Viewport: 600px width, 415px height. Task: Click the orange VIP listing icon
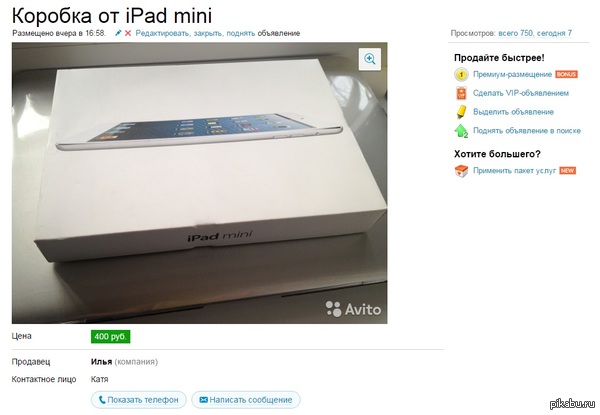(461, 93)
